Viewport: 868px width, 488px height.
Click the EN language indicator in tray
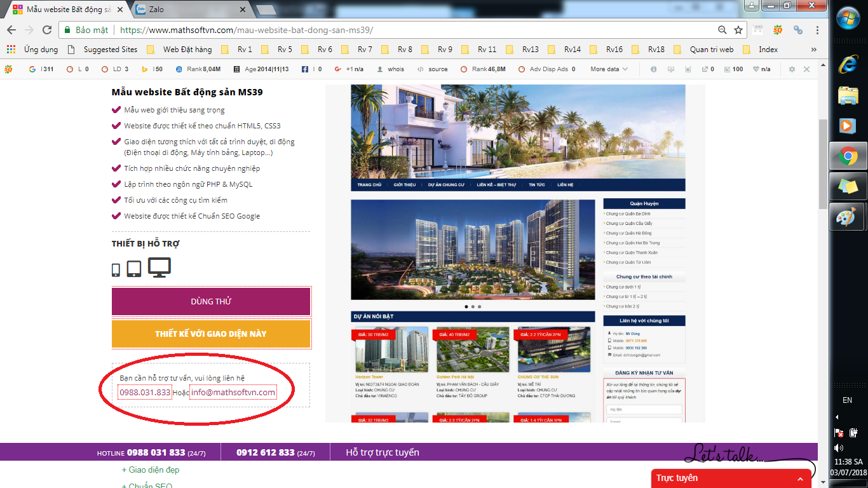click(x=847, y=400)
